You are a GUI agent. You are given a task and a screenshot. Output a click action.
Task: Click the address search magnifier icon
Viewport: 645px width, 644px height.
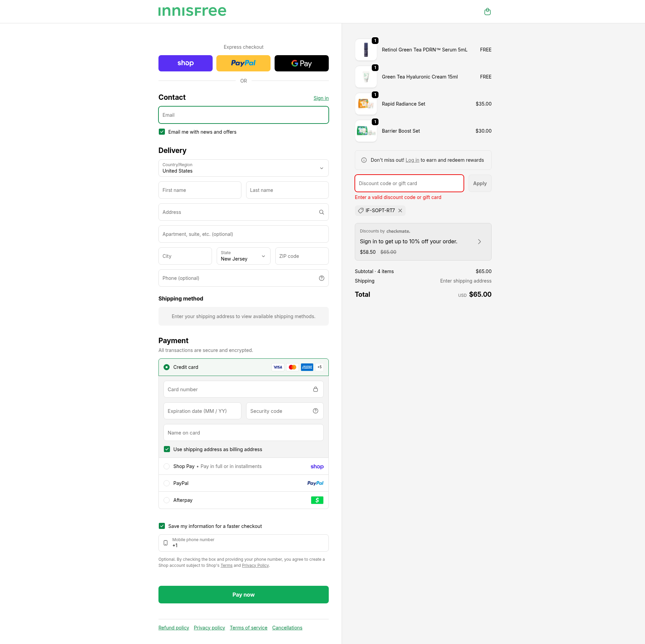(321, 212)
